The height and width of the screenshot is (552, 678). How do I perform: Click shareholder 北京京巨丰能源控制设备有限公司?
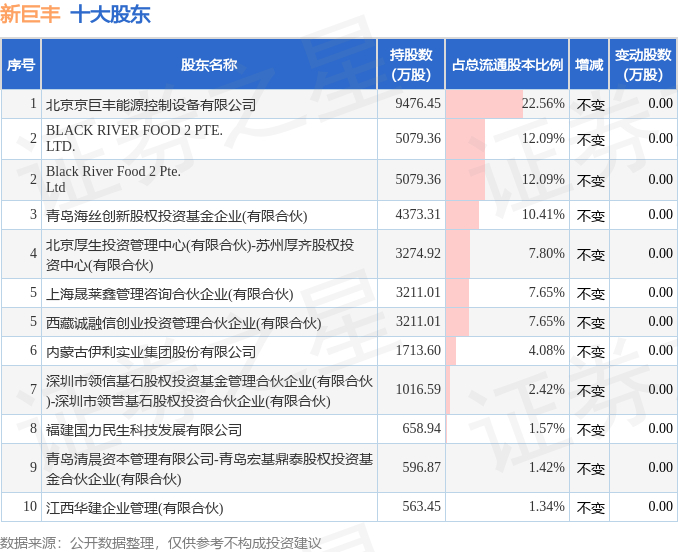pos(151,105)
